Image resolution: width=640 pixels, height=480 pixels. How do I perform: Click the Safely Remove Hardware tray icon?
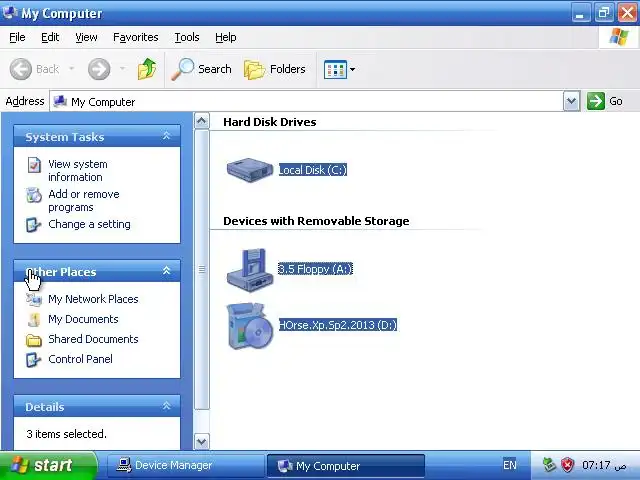point(549,464)
